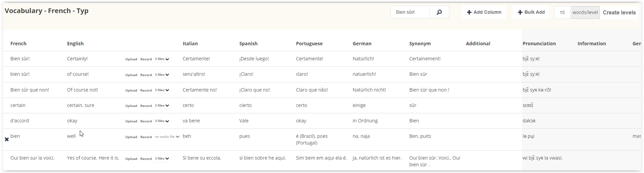This screenshot has height=173, width=644.
Task: Click the words/level number field
Action: (x=562, y=12)
